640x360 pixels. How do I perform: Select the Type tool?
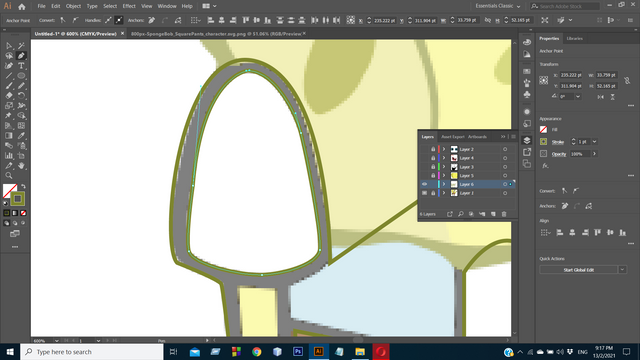point(21,66)
